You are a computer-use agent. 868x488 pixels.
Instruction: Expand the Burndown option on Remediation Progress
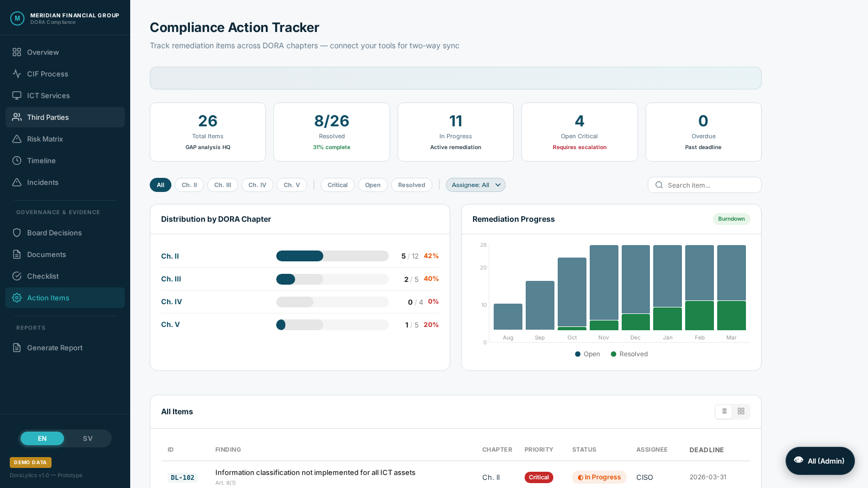click(731, 219)
